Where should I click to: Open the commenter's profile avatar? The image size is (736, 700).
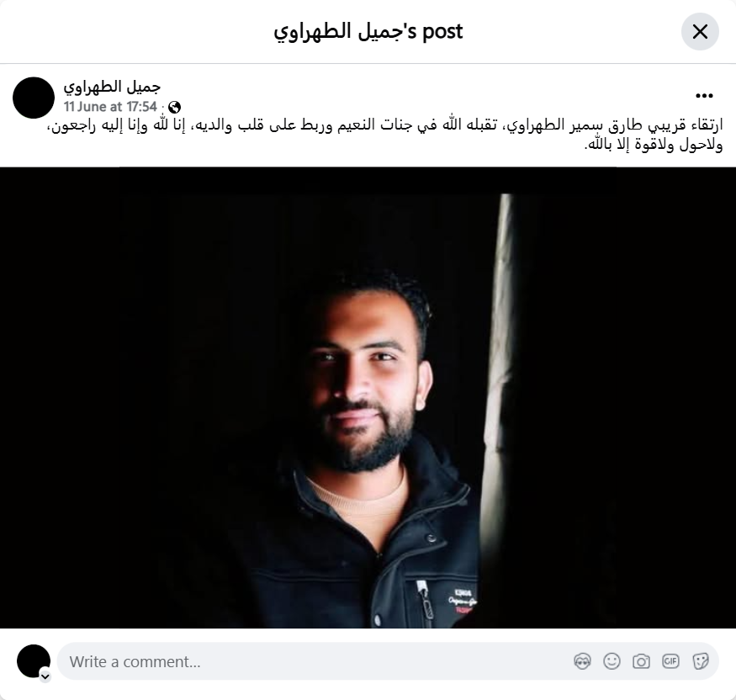tap(34, 661)
